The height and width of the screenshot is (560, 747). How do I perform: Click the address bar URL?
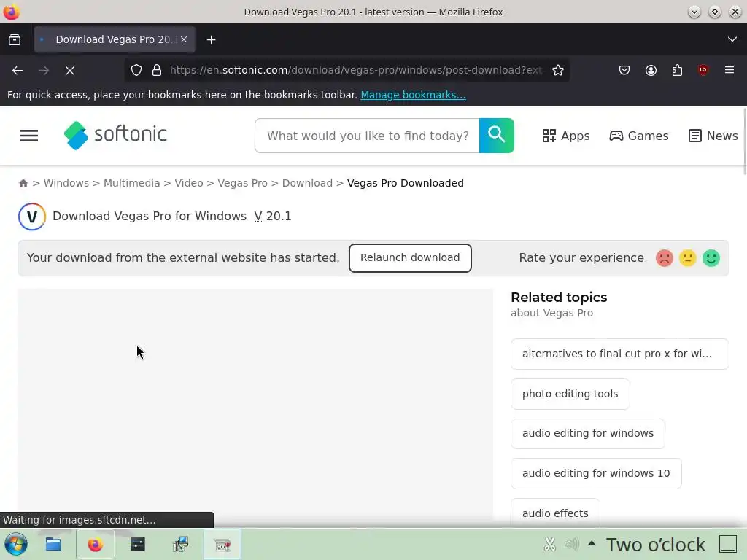coord(356,71)
